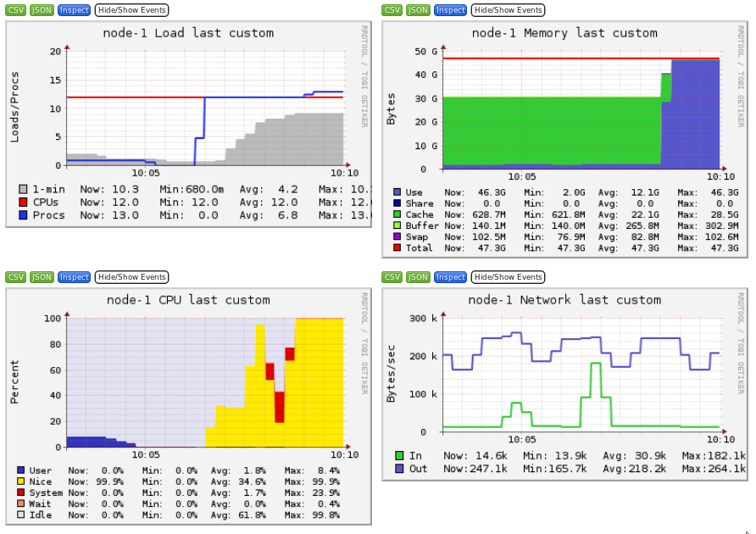Click the "node-1 Load last custom" title
Image resolution: width=756 pixels, height=534 pixels.
[x=188, y=33]
